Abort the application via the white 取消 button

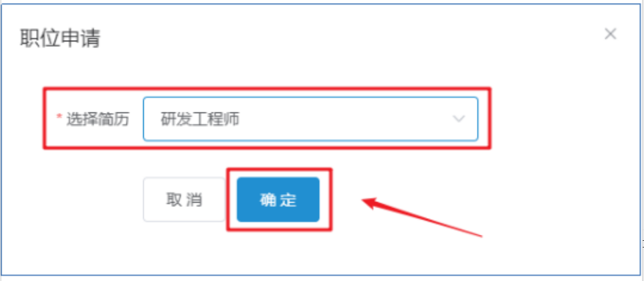pos(184,199)
